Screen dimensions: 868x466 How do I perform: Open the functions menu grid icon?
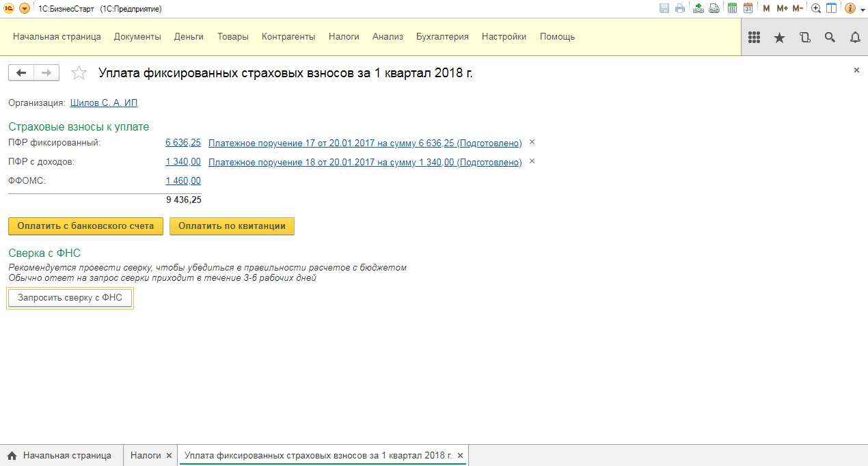pyautogui.click(x=755, y=38)
